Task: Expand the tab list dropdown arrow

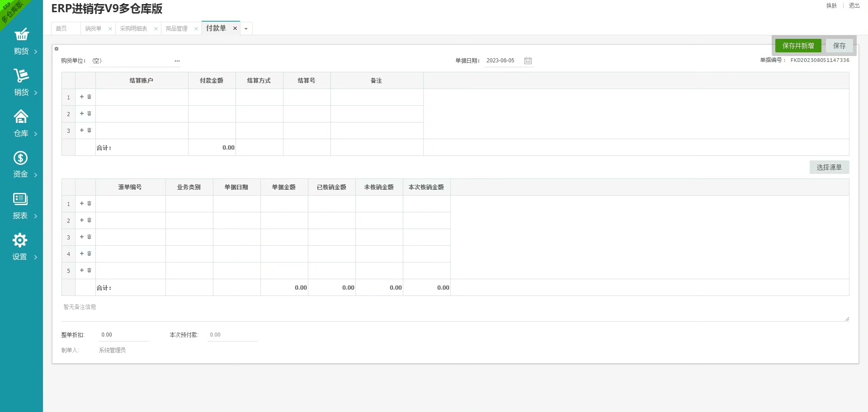Action: pos(246,29)
